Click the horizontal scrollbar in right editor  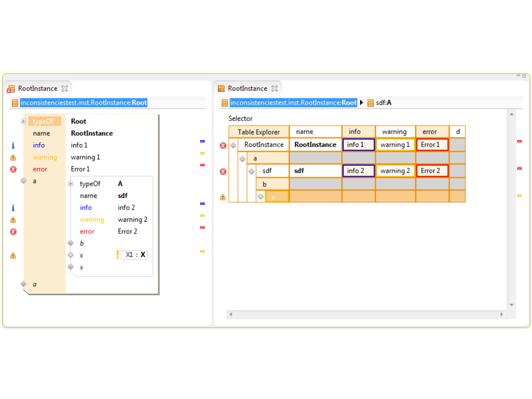pyautogui.click(x=367, y=314)
